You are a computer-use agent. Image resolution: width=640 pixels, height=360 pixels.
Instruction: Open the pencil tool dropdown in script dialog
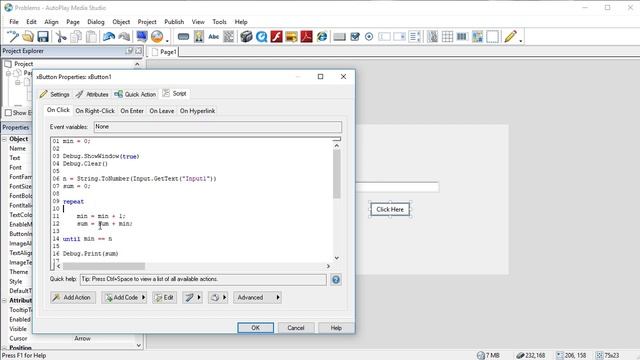point(199,298)
